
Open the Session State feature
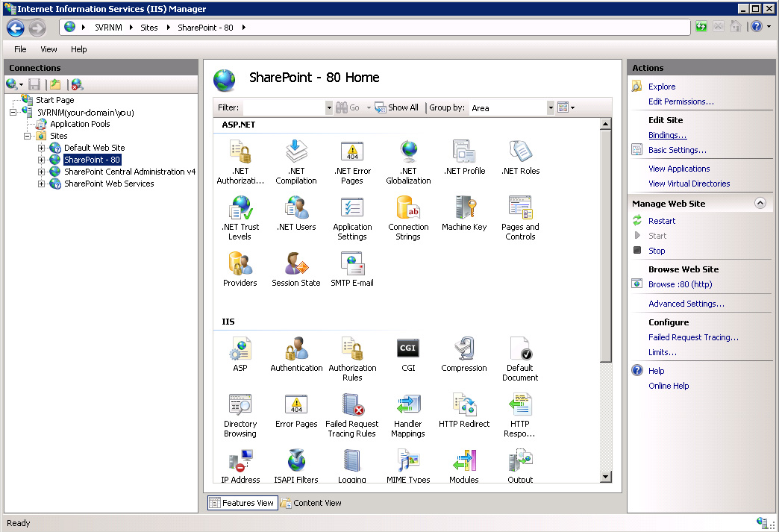point(296,269)
